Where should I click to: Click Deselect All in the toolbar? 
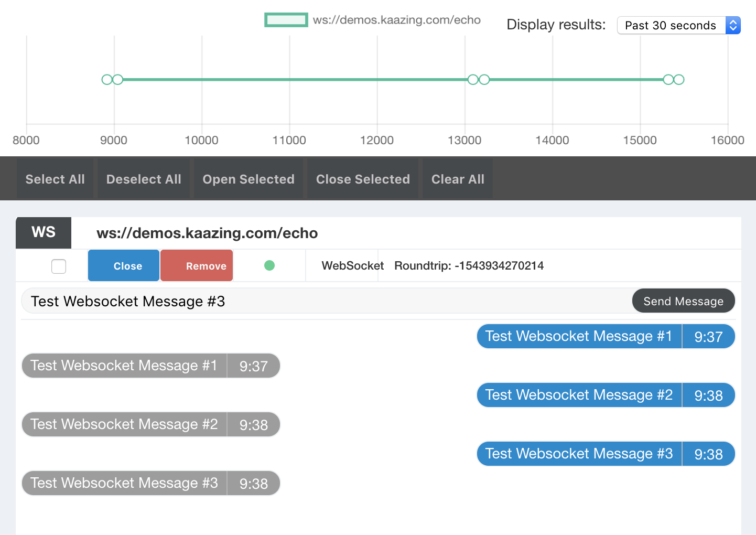tap(144, 179)
